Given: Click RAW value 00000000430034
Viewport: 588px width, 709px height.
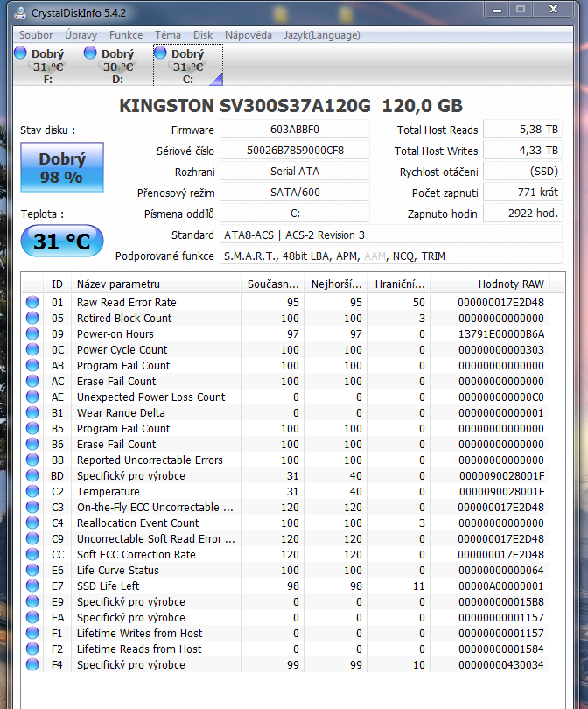Looking at the screenshot, I should [500, 664].
